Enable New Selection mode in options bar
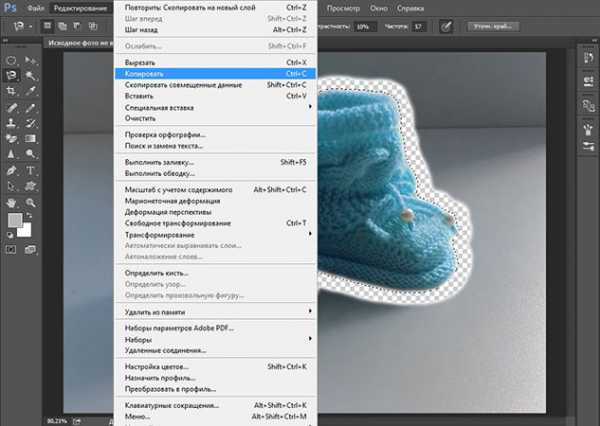Image resolution: width=600 pixels, height=426 pixels. tap(47, 26)
